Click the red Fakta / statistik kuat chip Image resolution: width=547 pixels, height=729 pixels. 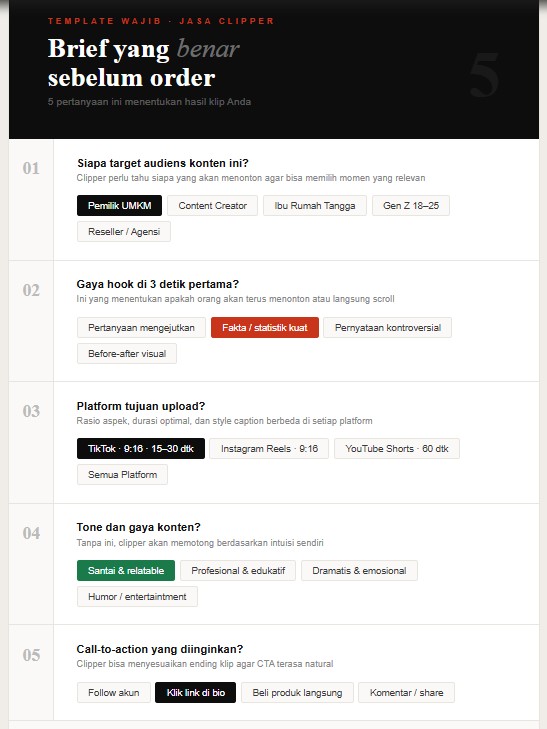(265, 327)
